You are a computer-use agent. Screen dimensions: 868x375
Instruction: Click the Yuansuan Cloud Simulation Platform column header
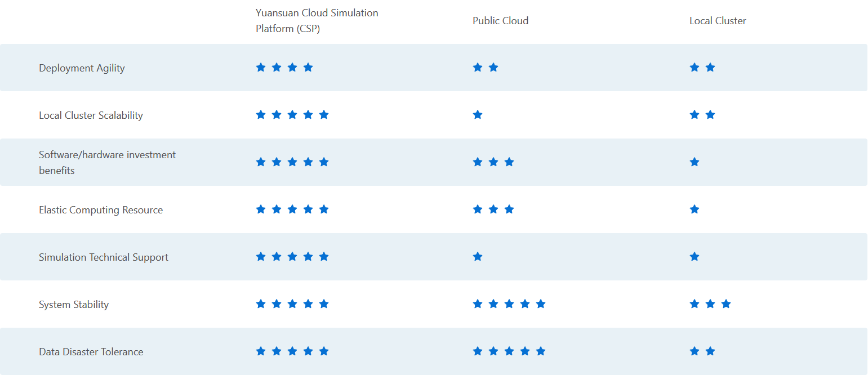tap(317, 21)
